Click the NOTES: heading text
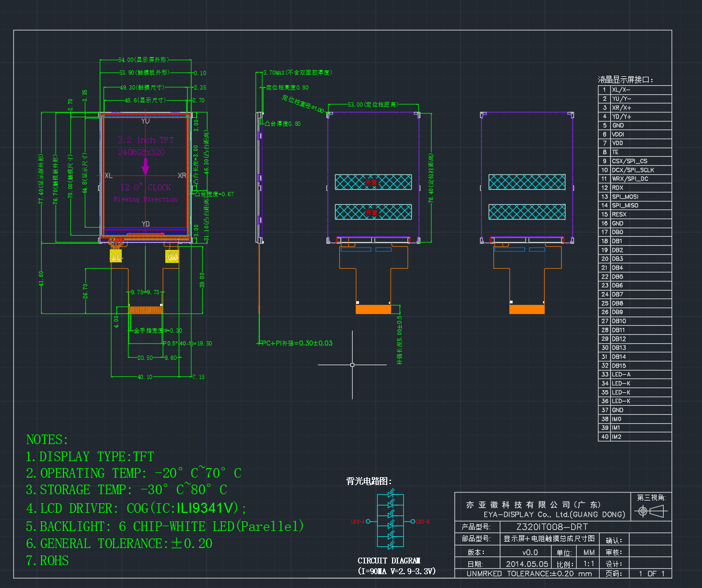The height and width of the screenshot is (588, 702). point(47,440)
